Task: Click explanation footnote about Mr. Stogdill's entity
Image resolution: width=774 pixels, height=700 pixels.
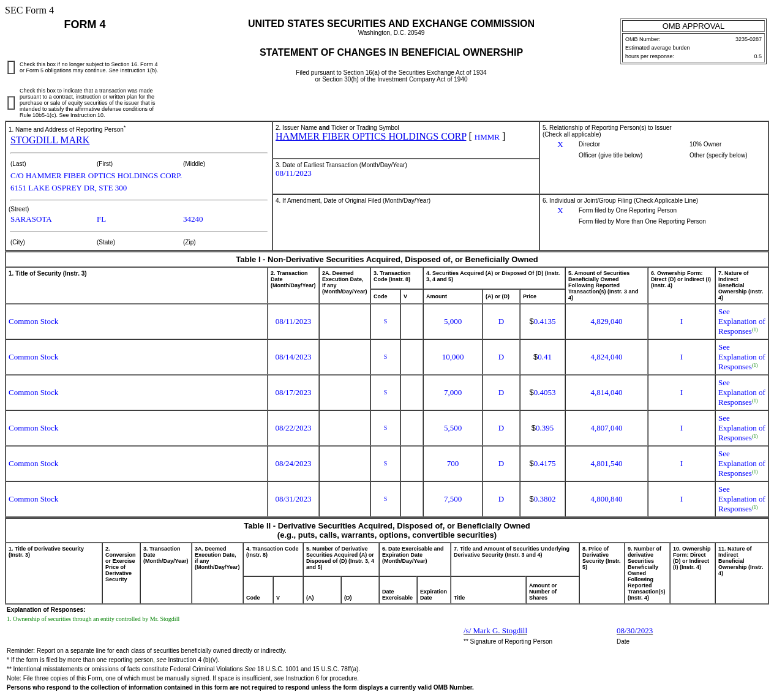Action: coord(93,619)
